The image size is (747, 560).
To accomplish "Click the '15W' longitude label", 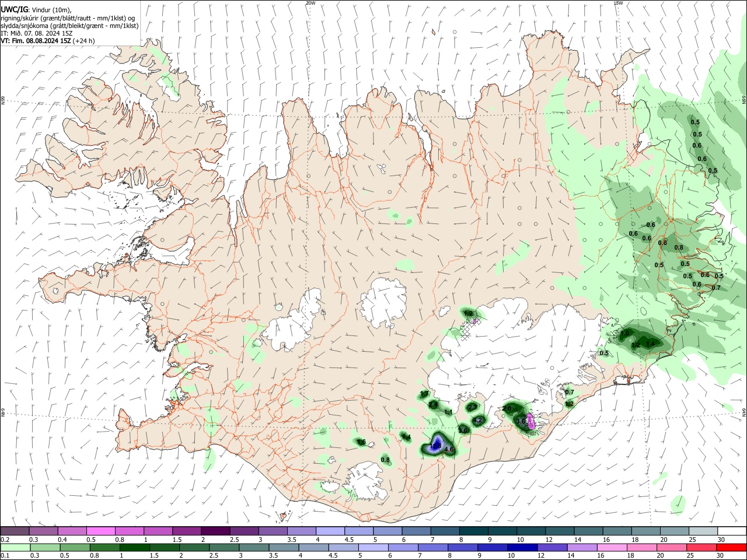I will coord(618,3).
